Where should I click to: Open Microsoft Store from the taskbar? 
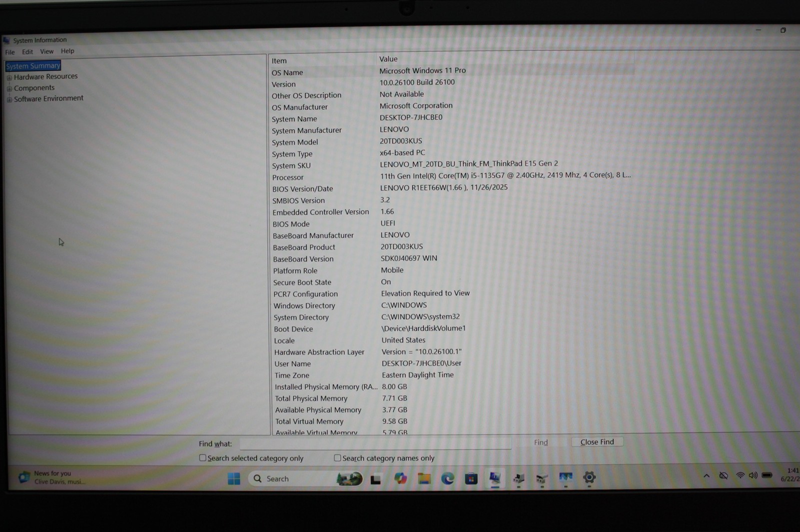(471, 478)
